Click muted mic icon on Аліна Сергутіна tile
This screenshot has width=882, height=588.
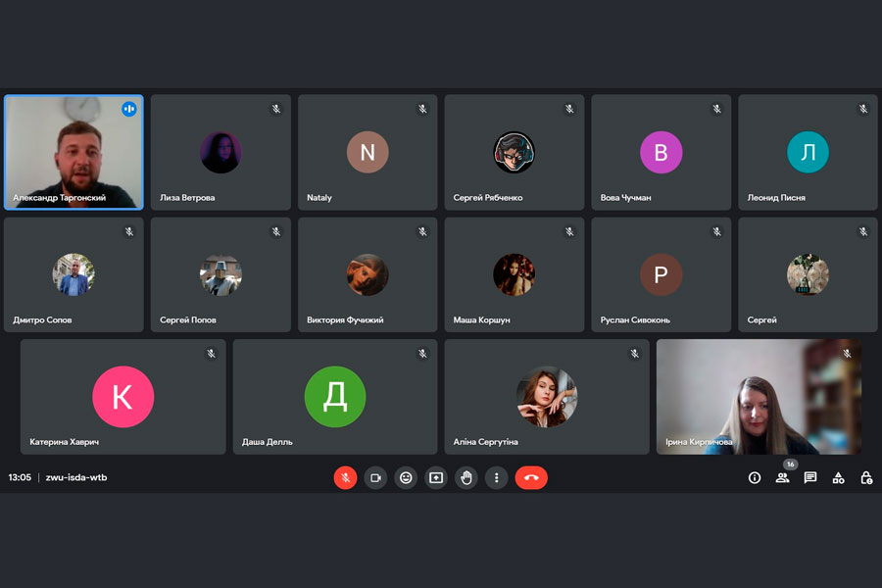634,354
